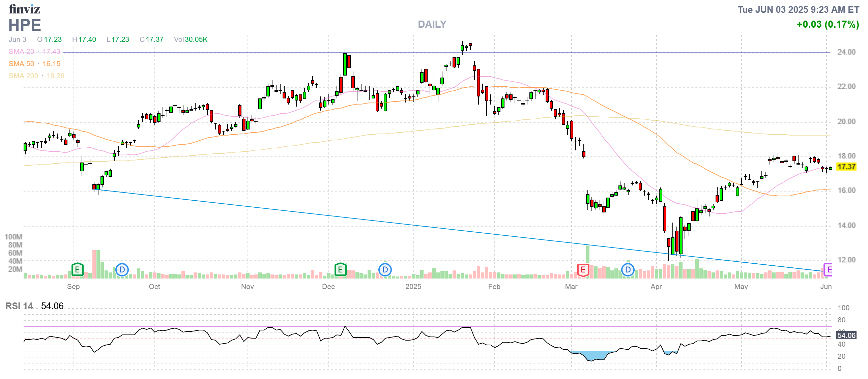Click the HPE ticker symbol
Screen dimensions: 868x379
click(x=25, y=25)
